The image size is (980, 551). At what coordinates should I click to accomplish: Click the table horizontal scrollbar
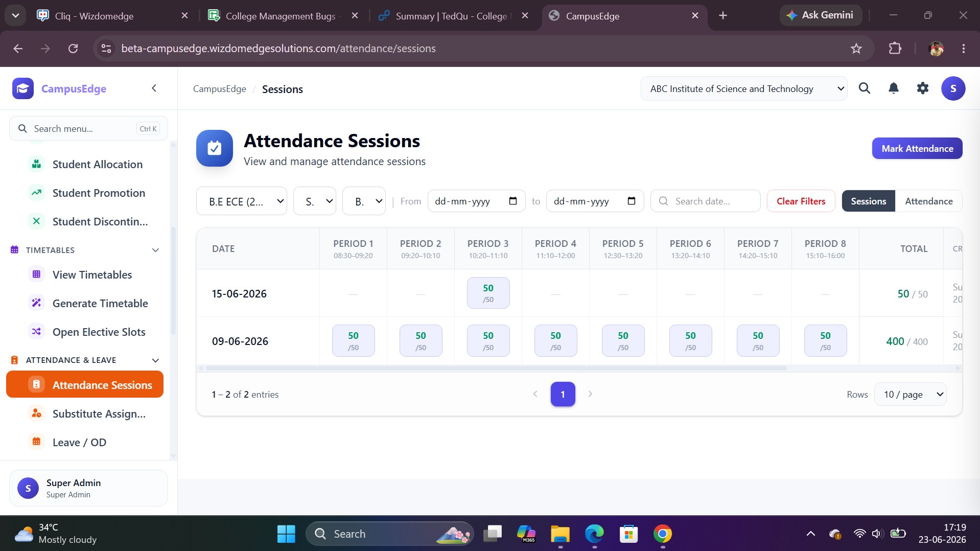(x=496, y=368)
